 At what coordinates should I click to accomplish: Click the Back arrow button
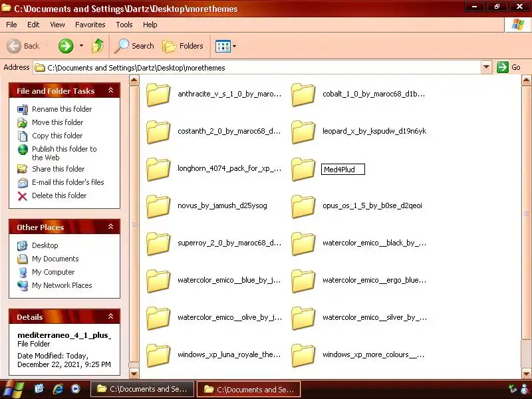(23, 46)
